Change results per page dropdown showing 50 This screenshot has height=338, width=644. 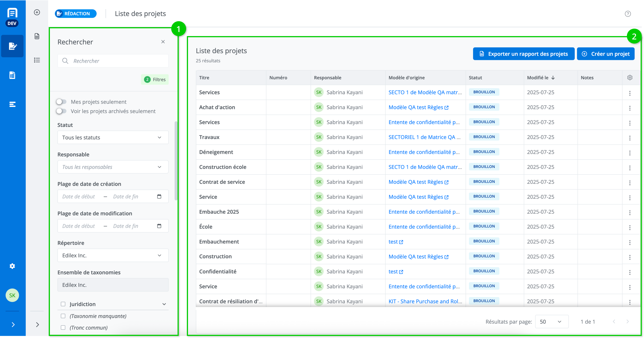pyautogui.click(x=551, y=322)
